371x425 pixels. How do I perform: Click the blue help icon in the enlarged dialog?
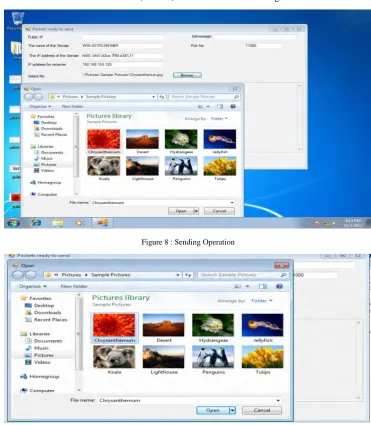click(x=279, y=286)
